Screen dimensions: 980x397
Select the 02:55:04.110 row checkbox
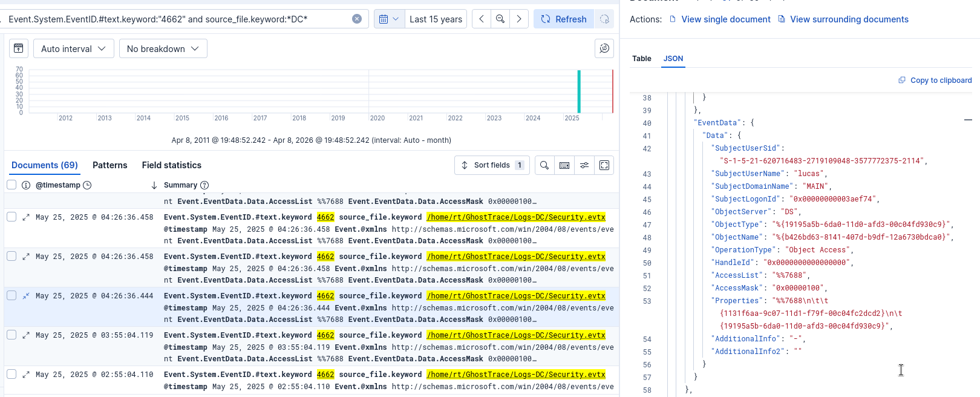(x=11, y=374)
